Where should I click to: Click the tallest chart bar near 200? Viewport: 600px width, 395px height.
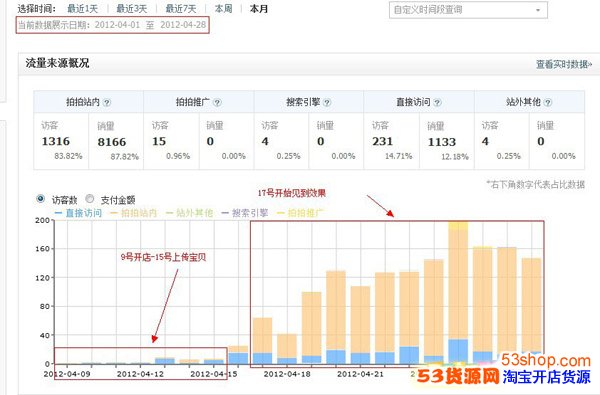pos(458,292)
